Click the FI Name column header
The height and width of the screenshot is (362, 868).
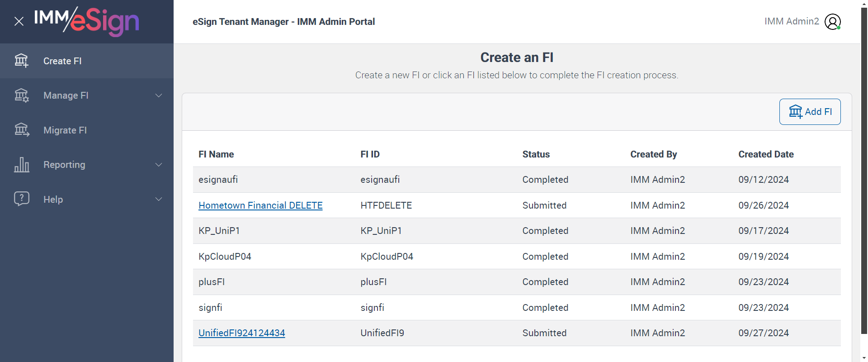click(x=216, y=154)
